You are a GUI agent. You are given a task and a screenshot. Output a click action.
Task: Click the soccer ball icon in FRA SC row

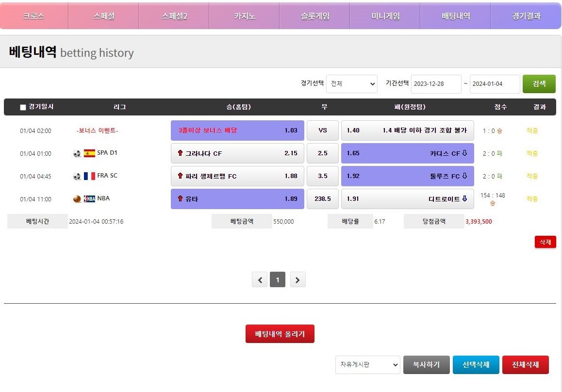click(x=77, y=176)
